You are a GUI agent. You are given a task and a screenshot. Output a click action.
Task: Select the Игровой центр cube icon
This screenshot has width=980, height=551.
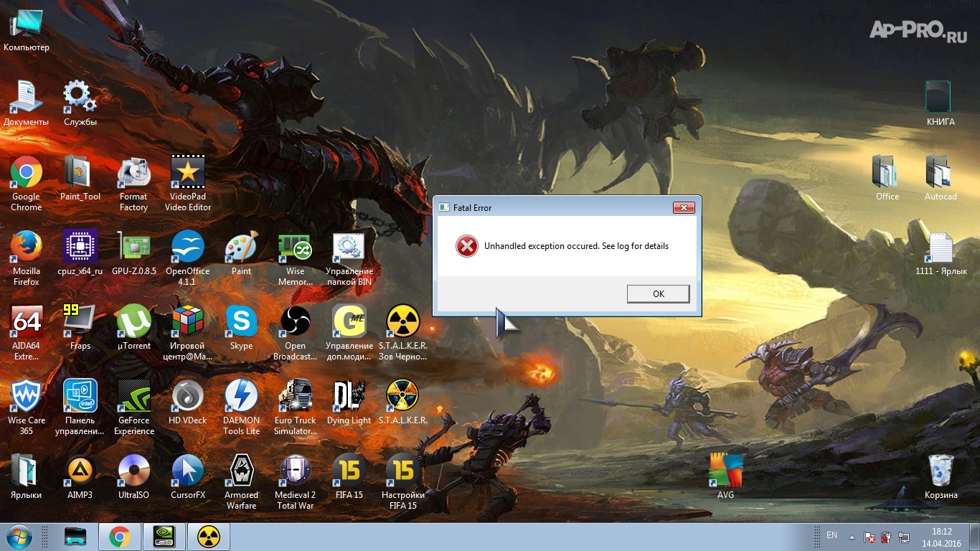coord(188,334)
